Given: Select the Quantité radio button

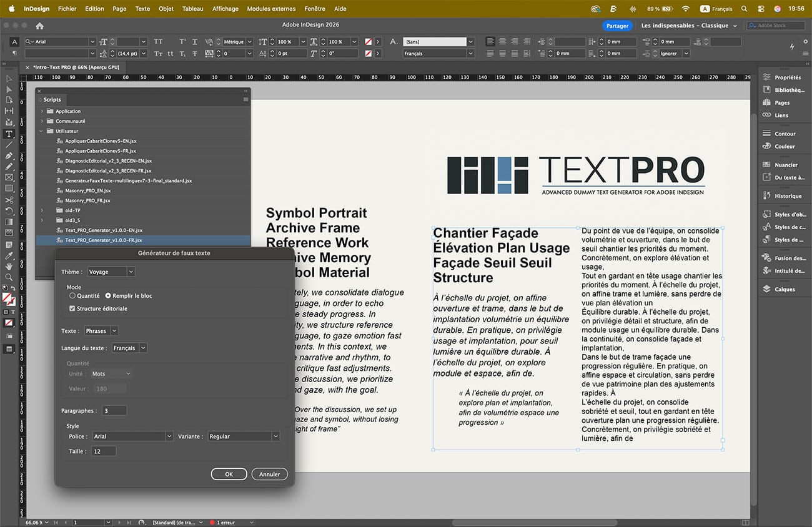Looking at the screenshot, I should (x=72, y=296).
